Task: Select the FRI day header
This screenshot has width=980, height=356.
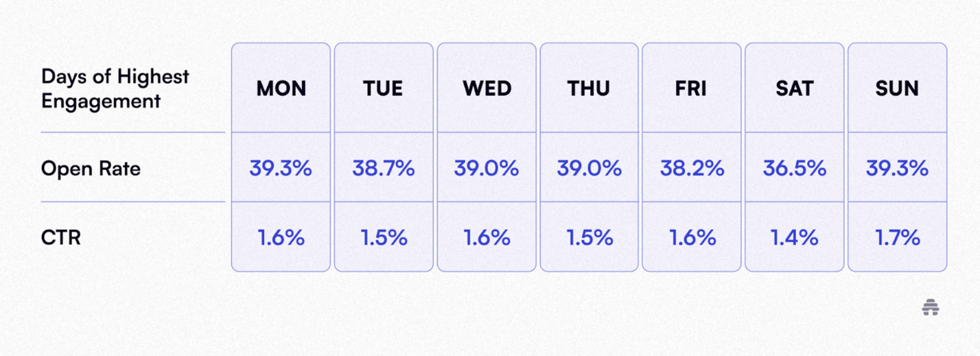Action: 691,88
